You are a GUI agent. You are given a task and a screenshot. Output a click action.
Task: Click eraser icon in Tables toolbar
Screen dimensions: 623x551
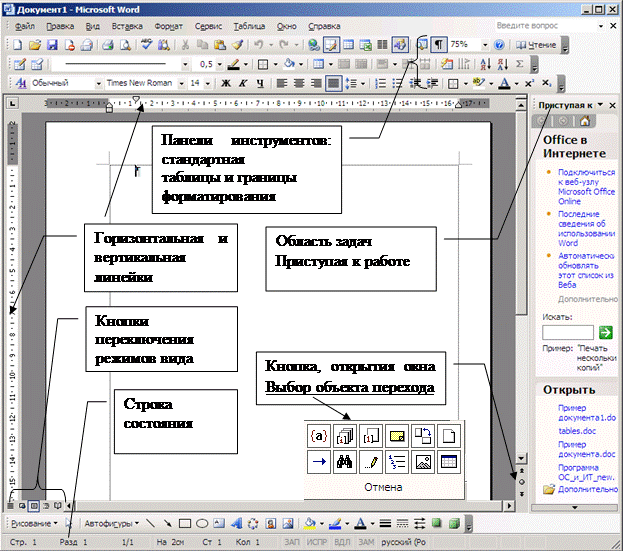click(x=37, y=64)
